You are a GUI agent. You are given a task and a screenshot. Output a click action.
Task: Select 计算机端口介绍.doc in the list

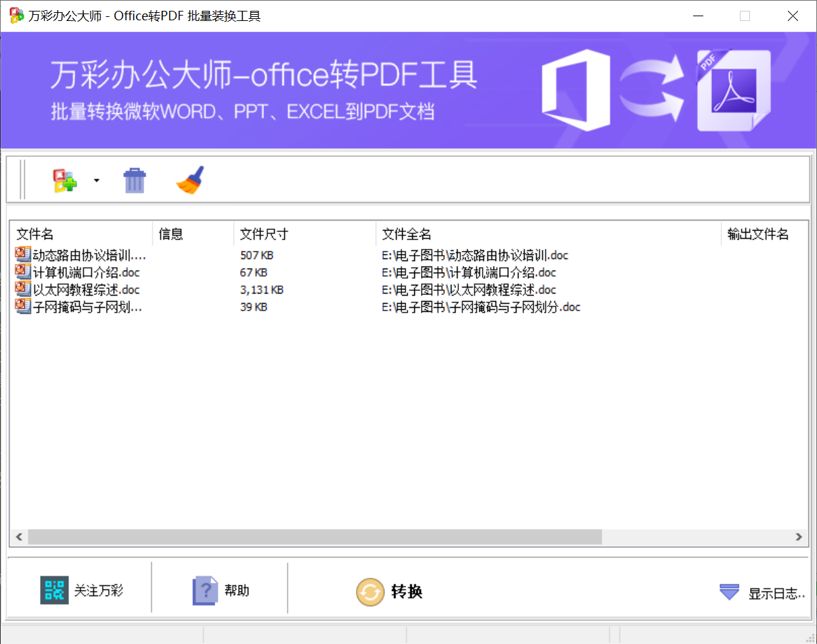[409, 273]
